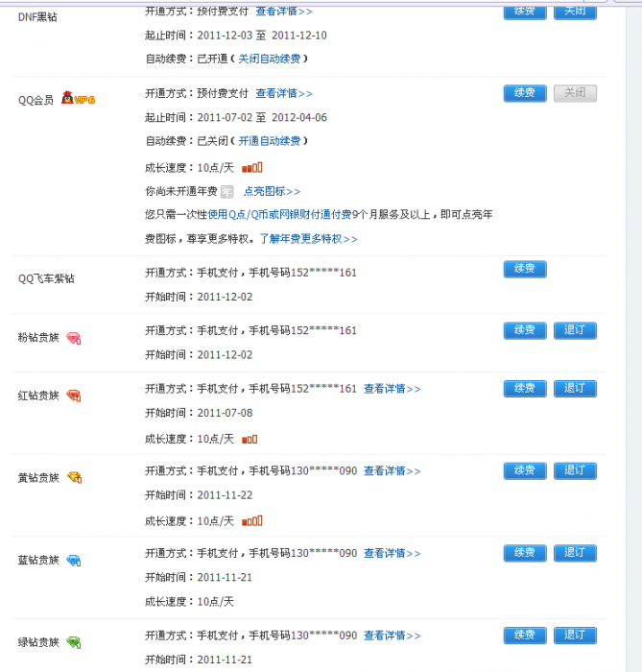The image size is (642, 672).
Task: Renew DNF黑钻 with 续费 button
Action: click(x=525, y=12)
